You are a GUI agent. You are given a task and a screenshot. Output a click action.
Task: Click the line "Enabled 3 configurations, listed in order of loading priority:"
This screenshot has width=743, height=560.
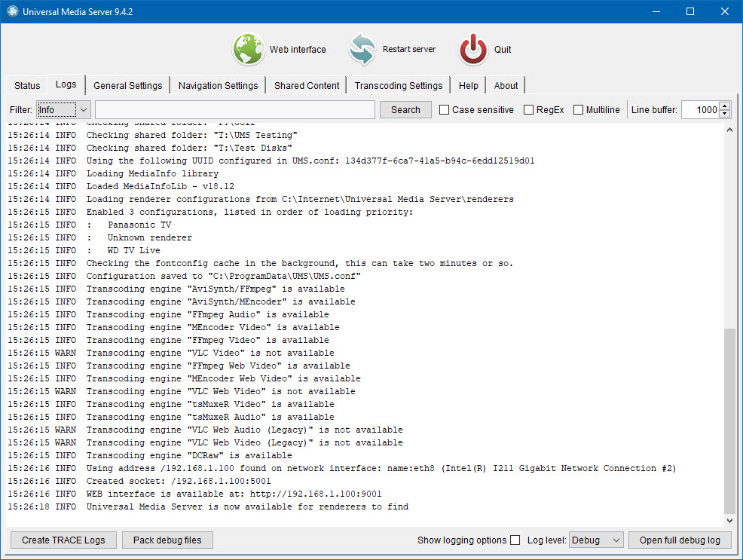coord(210,212)
